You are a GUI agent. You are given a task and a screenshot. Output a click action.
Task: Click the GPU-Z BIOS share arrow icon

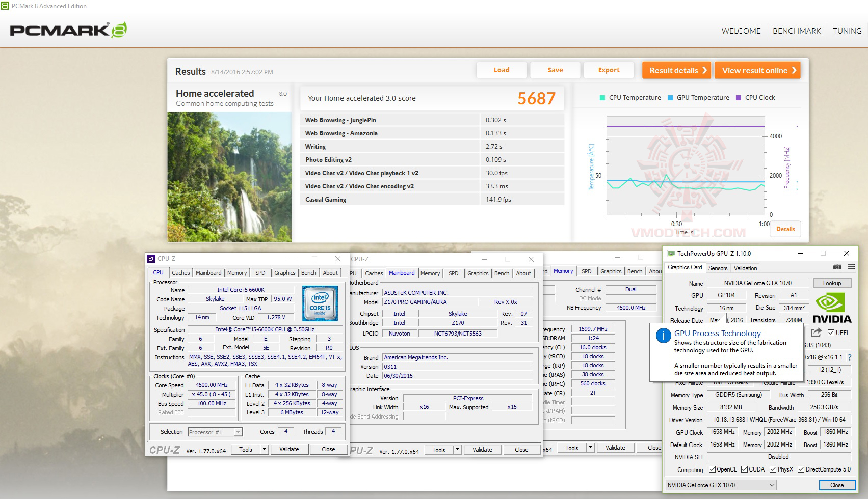[816, 332]
